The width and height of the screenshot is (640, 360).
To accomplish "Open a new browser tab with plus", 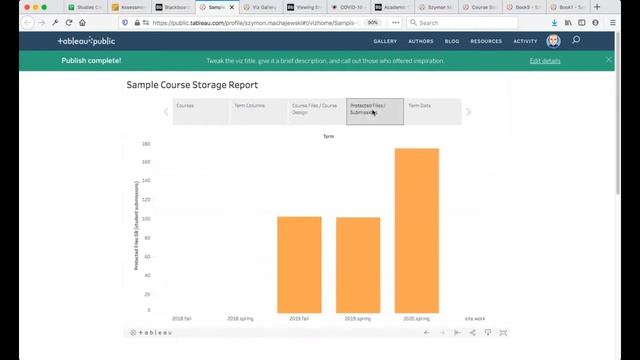I will [x=597, y=7].
